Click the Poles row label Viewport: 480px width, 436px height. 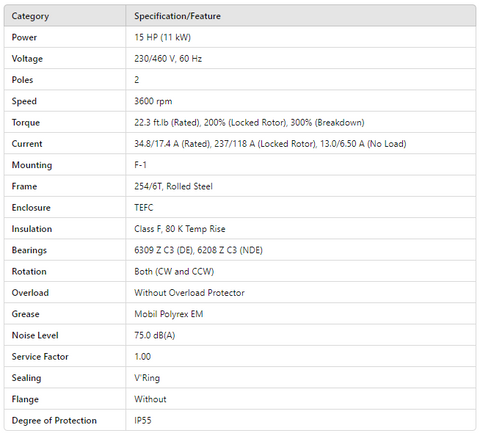[x=22, y=80]
